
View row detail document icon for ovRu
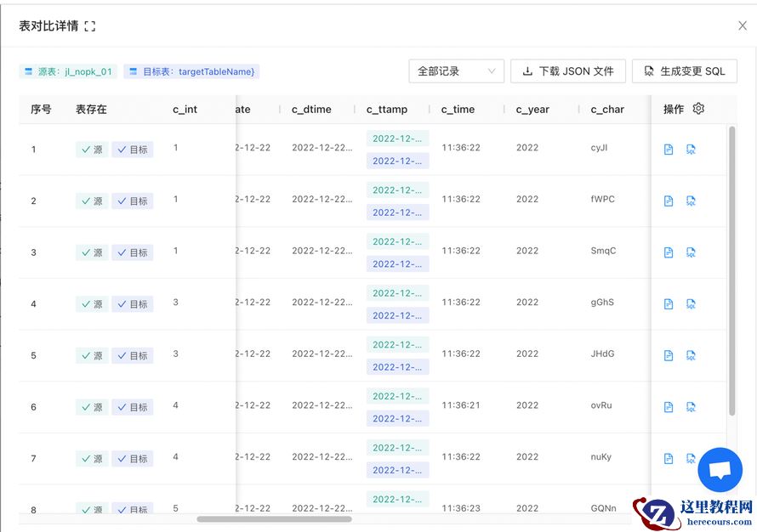point(669,408)
